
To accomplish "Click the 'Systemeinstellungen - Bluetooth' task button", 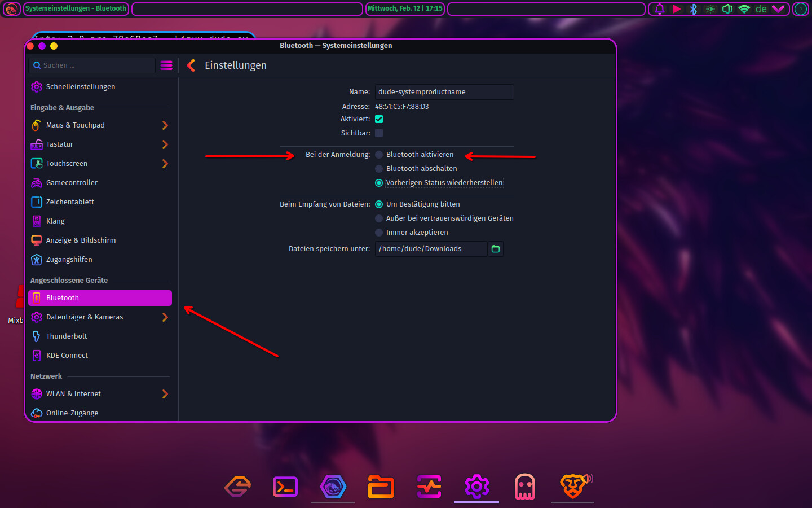I will [x=76, y=9].
